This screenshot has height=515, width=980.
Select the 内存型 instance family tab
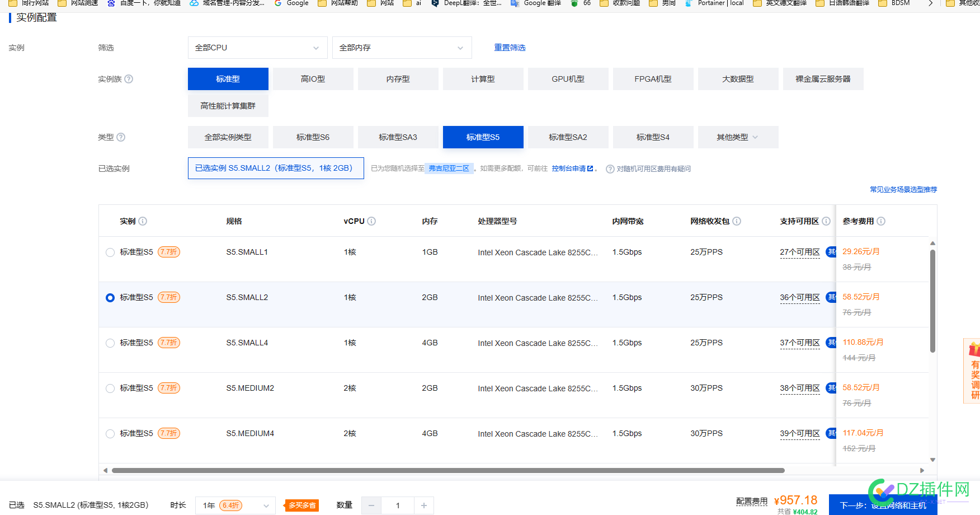pyautogui.click(x=398, y=79)
